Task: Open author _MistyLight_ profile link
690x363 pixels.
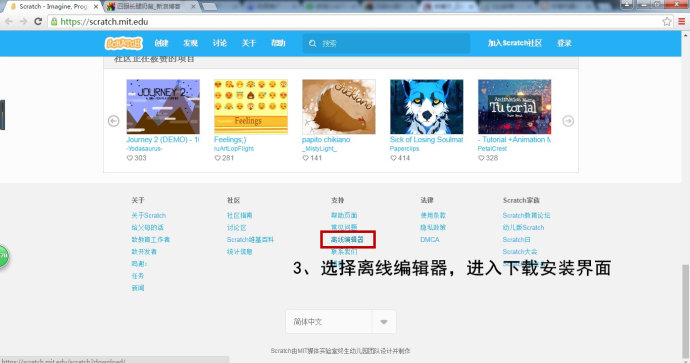Action: pyautogui.click(x=319, y=149)
